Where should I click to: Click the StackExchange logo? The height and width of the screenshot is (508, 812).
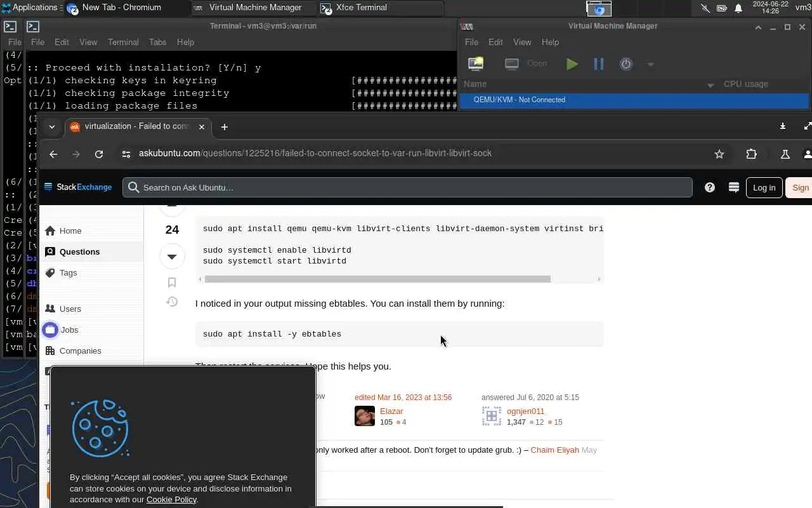click(78, 187)
